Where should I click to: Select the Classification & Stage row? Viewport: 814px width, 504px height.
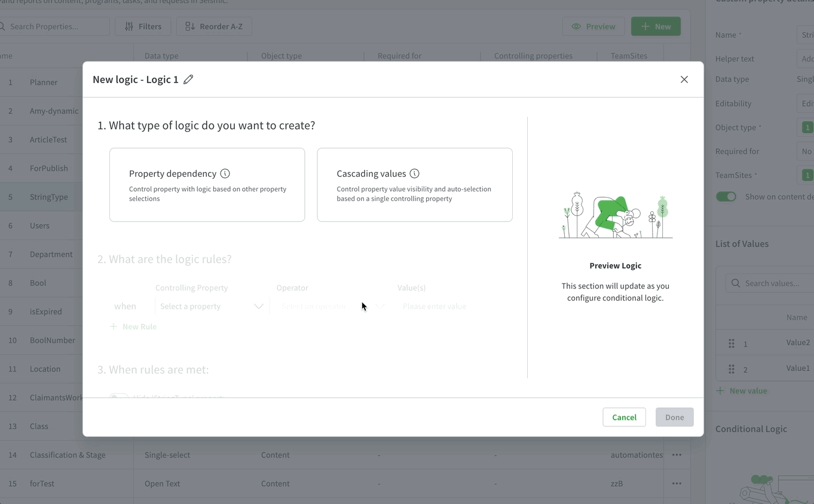[345, 455]
